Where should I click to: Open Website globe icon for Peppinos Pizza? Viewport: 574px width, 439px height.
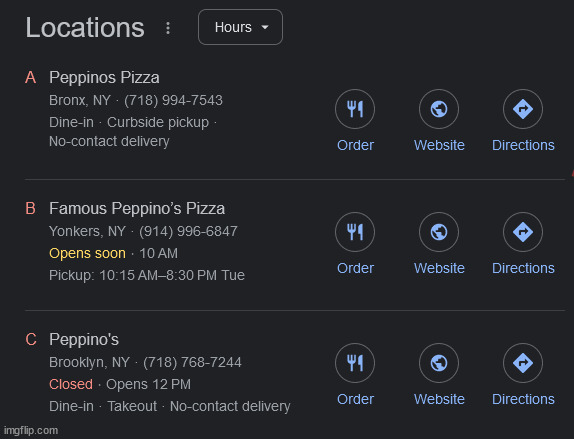[x=439, y=109]
